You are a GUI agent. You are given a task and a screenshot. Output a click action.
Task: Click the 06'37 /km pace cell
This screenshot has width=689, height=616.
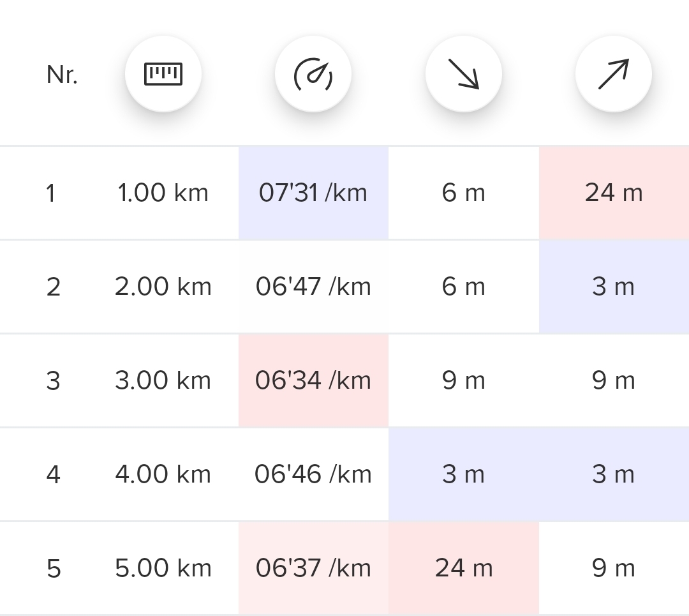pyautogui.click(x=313, y=568)
